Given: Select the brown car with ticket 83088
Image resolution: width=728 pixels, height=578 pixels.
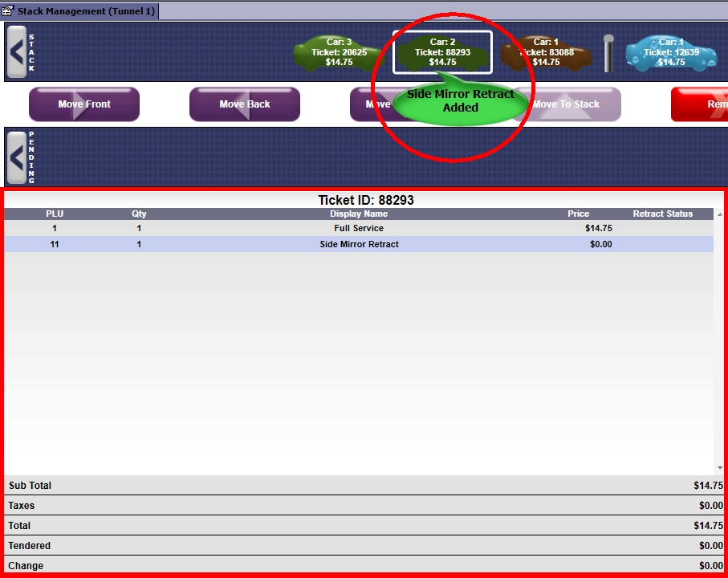Looking at the screenshot, I should (x=546, y=53).
